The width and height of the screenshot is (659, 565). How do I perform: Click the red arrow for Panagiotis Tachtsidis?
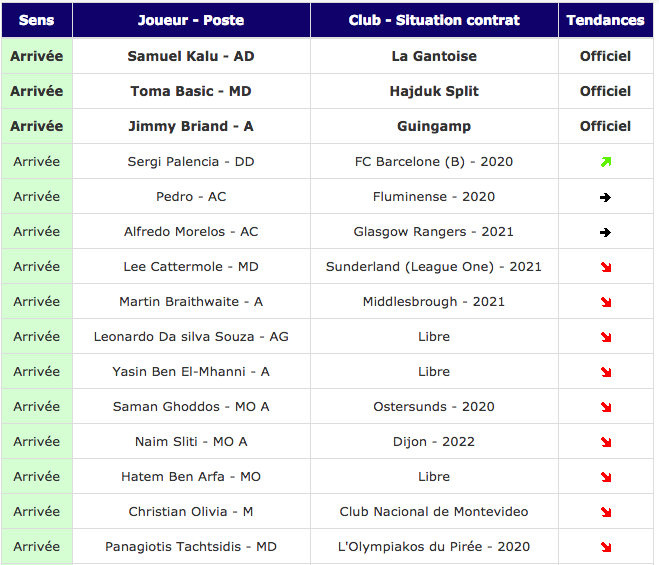click(x=606, y=547)
